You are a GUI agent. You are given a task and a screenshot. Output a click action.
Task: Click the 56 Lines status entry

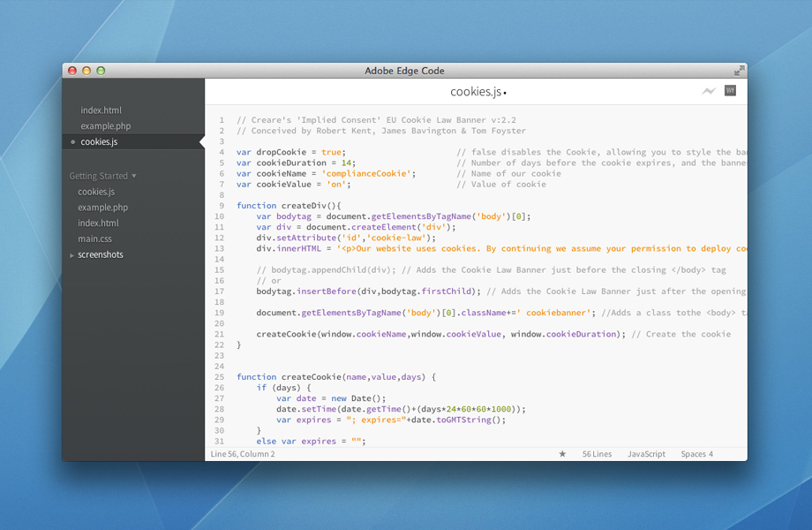pos(597,454)
